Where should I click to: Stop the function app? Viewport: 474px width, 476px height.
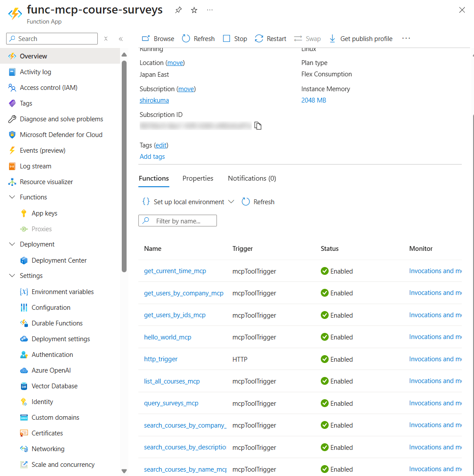235,38
